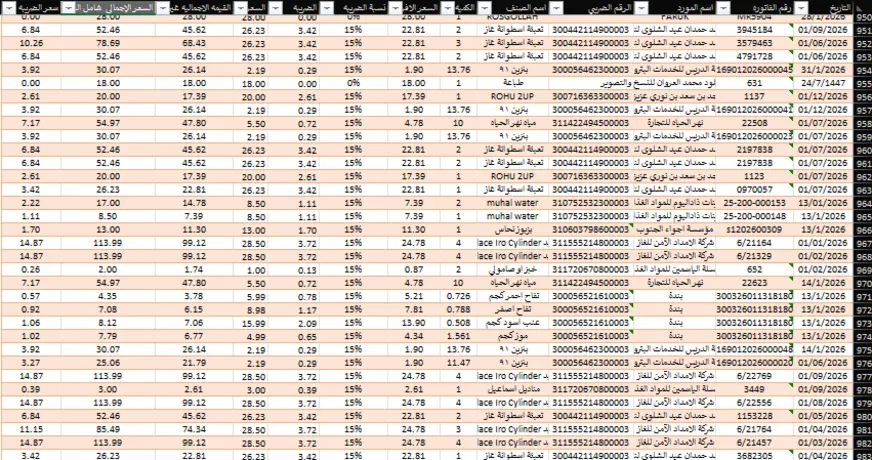Open the الكميه column filter dropdown

[446, 7]
